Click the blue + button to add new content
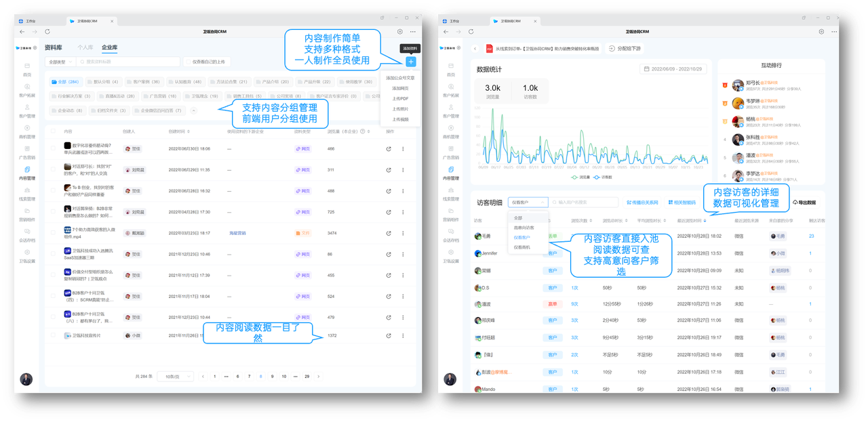Viewport: 868px width, 422px height. click(x=411, y=62)
